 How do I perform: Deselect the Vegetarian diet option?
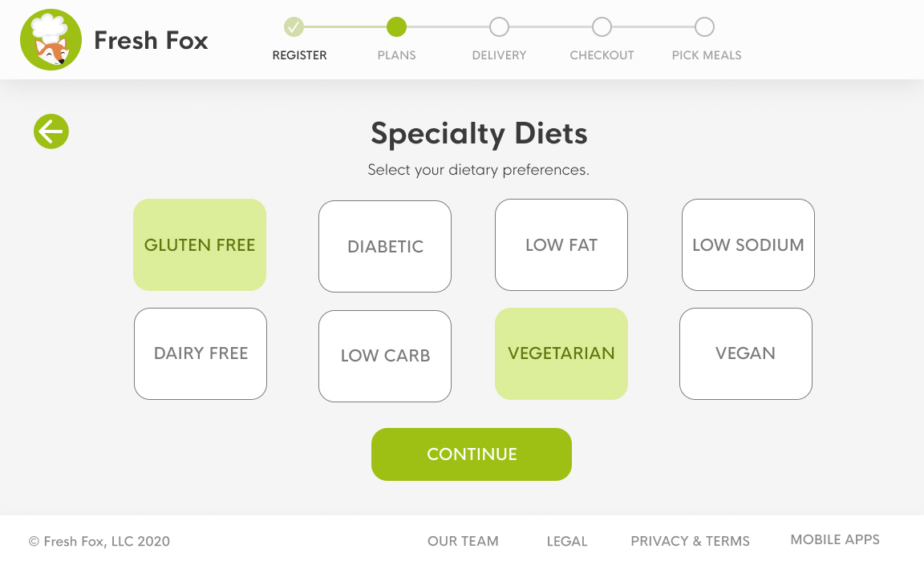561,353
